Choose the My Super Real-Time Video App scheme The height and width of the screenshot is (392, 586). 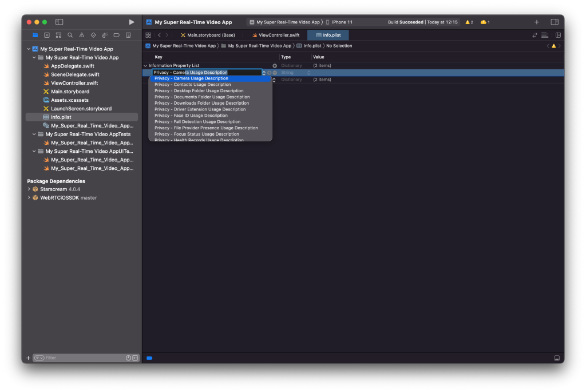pyautogui.click(x=285, y=22)
